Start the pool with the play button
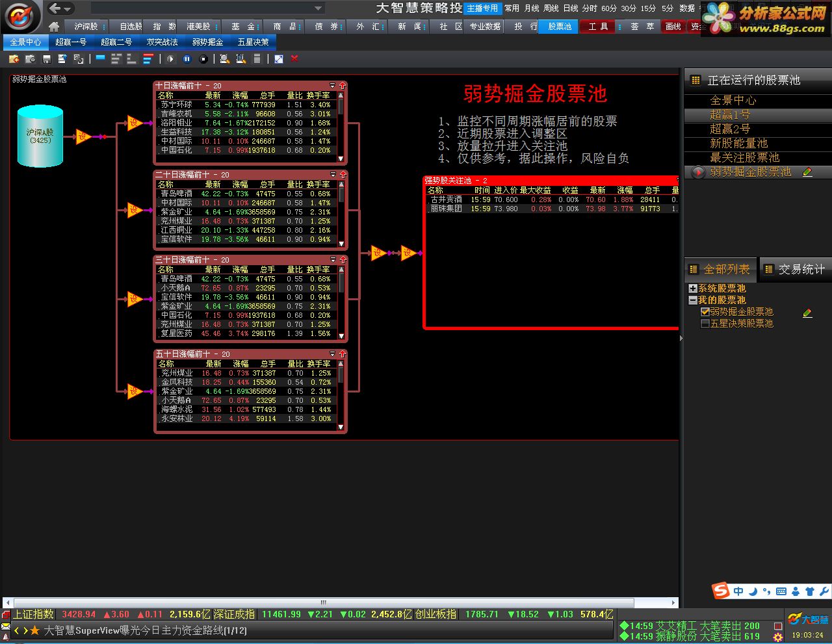This screenshot has height=644, width=832. tap(170, 59)
